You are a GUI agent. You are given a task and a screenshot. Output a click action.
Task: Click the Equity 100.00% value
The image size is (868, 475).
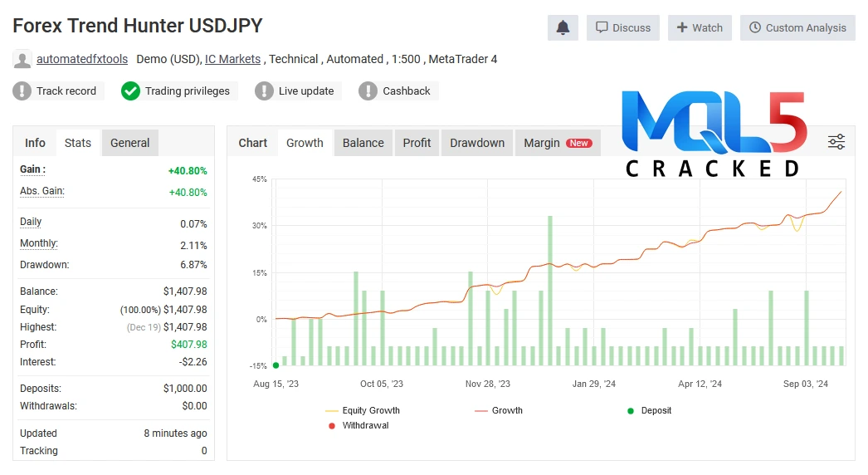(x=163, y=310)
